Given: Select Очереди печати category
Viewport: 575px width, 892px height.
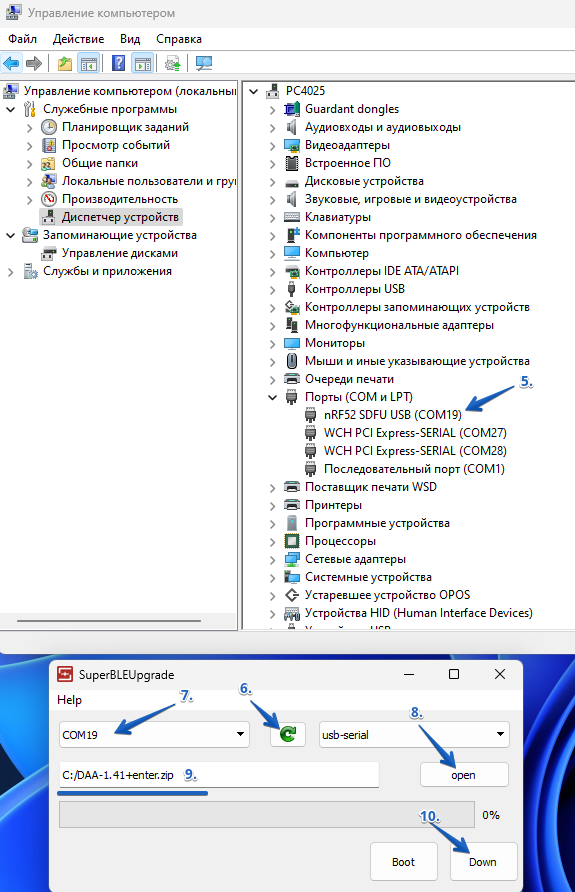Looking at the screenshot, I should [x=349, y=379].
